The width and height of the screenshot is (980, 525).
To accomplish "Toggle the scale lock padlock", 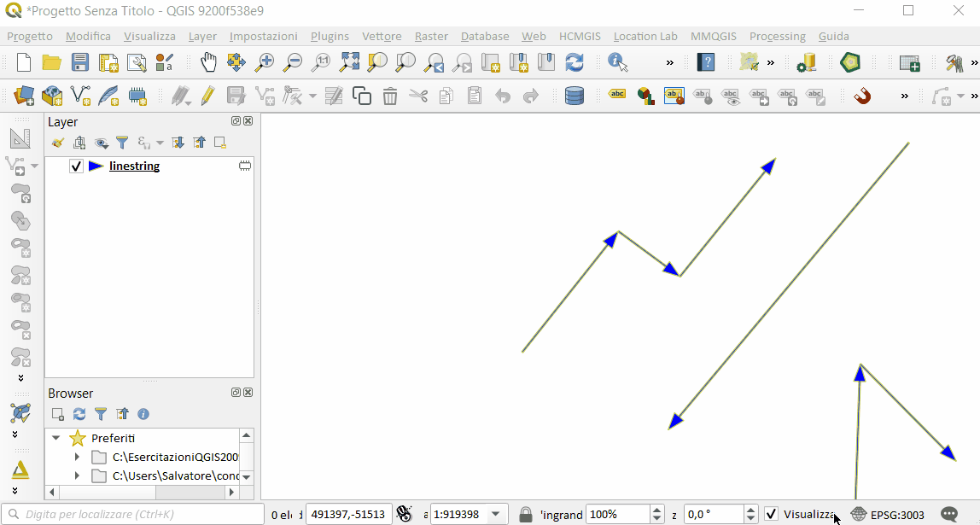I will [x=526, y=514].
